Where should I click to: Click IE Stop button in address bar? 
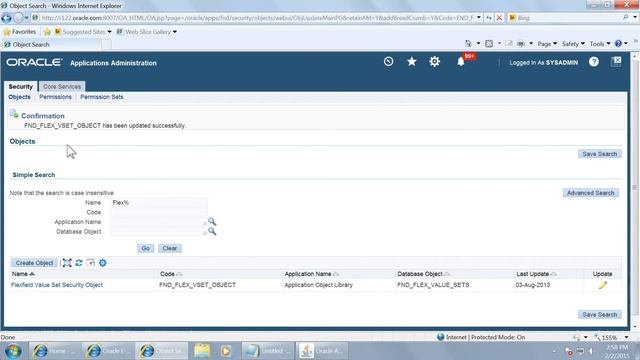coord(499,18)
